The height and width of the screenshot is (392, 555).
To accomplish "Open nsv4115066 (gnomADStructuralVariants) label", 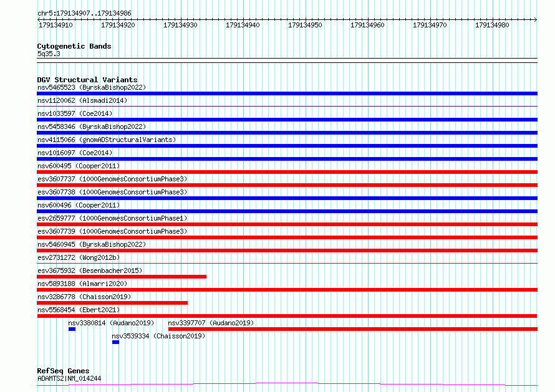I will [x=107, y=140].
